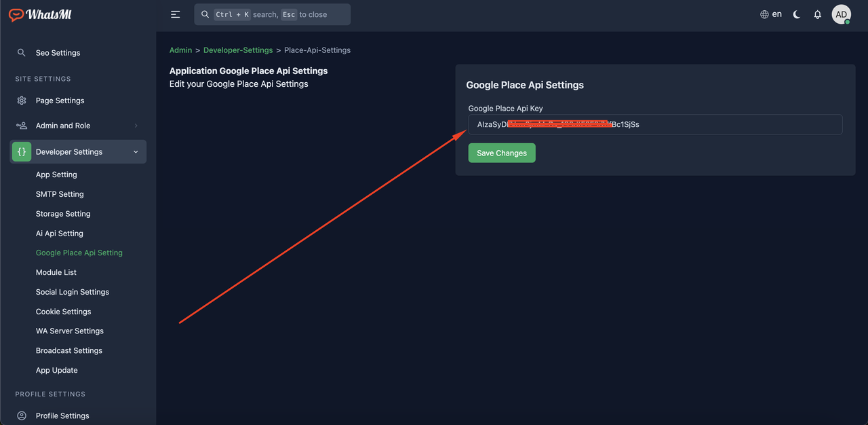Click the Admin and Role users icon
Screen dimensions: 868x425
22,126
